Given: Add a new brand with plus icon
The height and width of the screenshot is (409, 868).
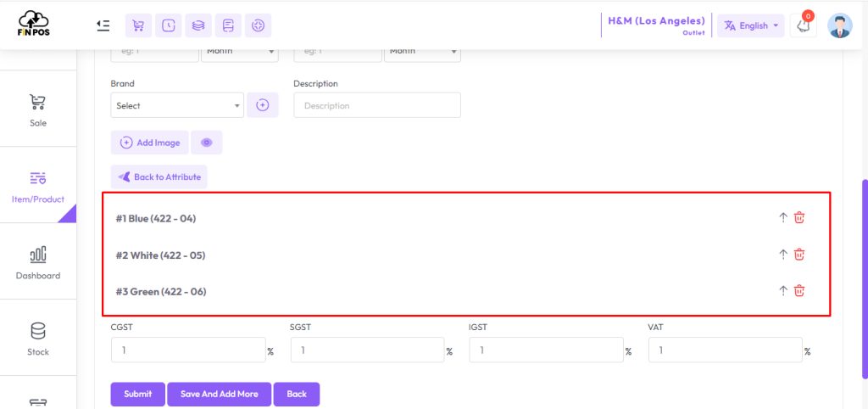Looking at the screenshot, I should [x=263, y=105].
